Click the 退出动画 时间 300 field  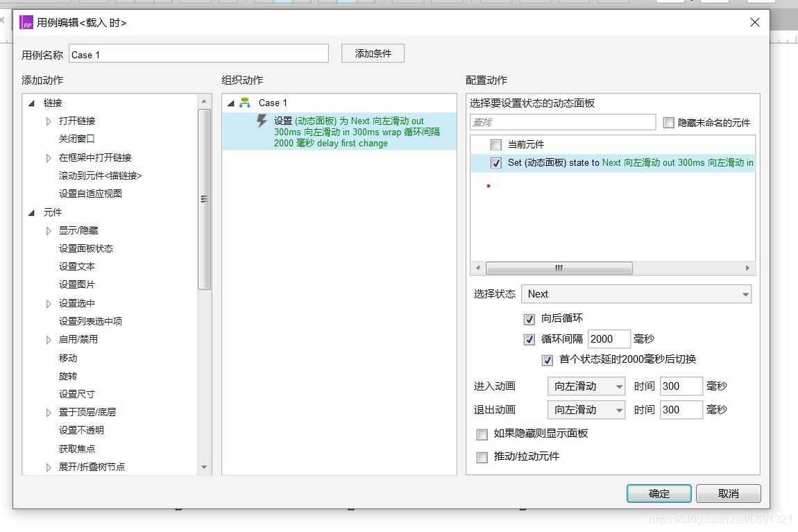pyautogui.click(x=681, y=409)
